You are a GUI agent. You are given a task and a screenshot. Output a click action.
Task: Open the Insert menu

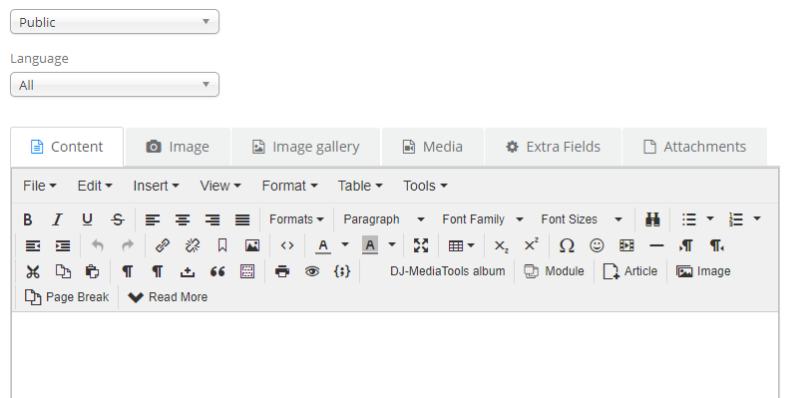pyautogui.click(x=156, y=186)
